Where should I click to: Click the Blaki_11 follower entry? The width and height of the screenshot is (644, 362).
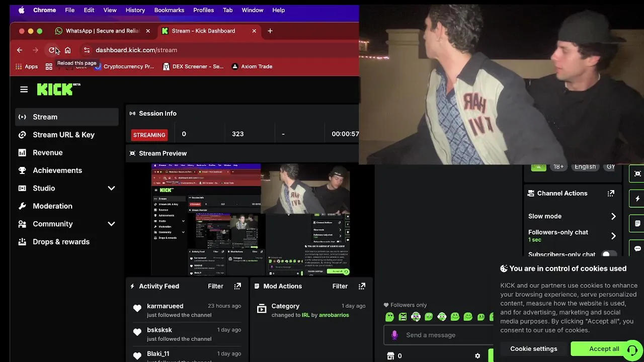click(x=187, y=356)
